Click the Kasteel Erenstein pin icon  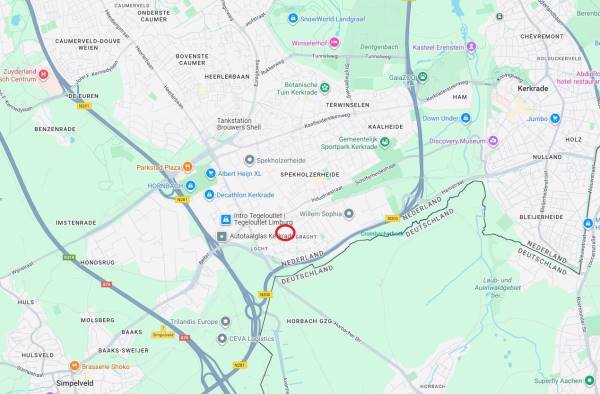tap(471, 47)
